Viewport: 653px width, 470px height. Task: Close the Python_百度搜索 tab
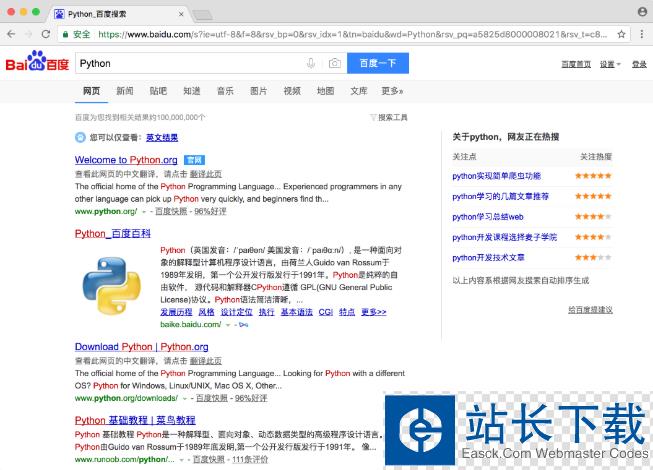(x=181, y=14)
